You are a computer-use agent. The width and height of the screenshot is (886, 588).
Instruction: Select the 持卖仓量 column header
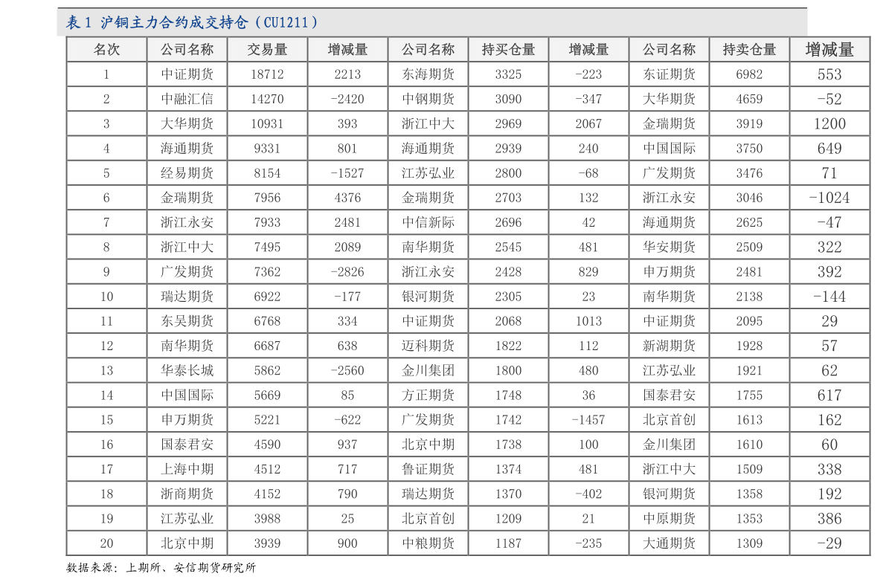point(749,49)
